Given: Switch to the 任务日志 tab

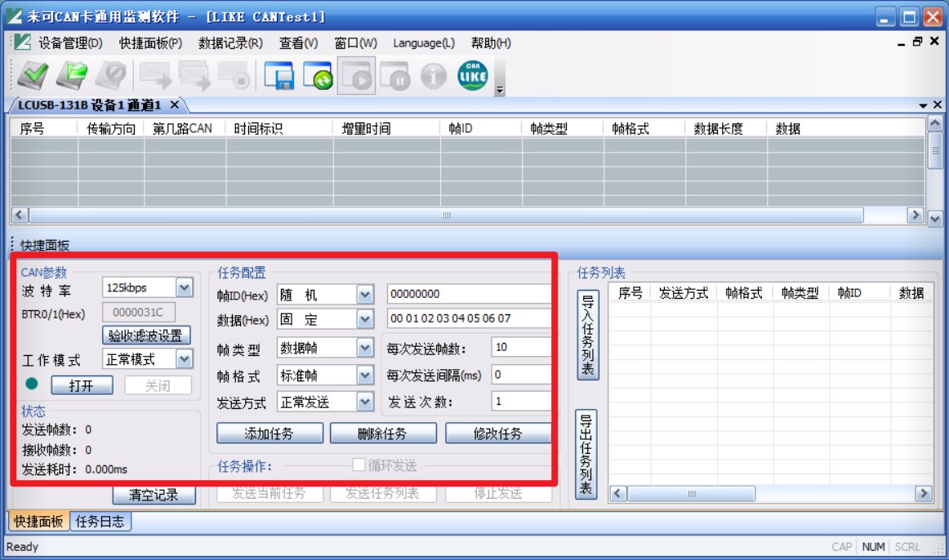Looking at the screenshot, I should coord(98,522).
